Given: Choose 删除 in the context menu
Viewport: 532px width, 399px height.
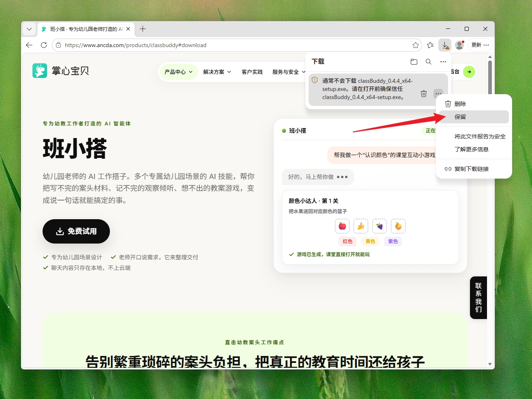Looking at the screenshot, I should click(x=474, y=104).
